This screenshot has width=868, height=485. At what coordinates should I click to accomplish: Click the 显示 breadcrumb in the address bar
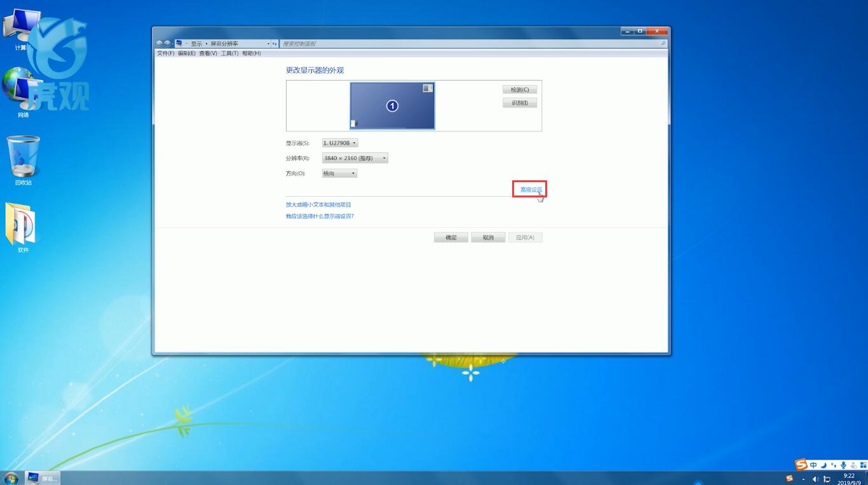click(x=196, y=44)
